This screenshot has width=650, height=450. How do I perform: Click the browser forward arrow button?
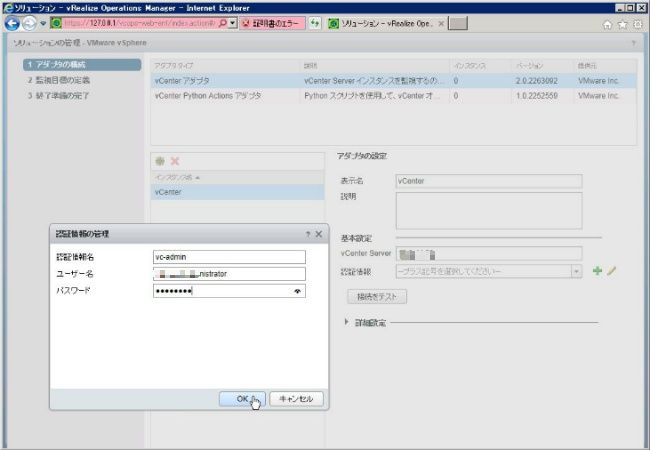(29, 24)
